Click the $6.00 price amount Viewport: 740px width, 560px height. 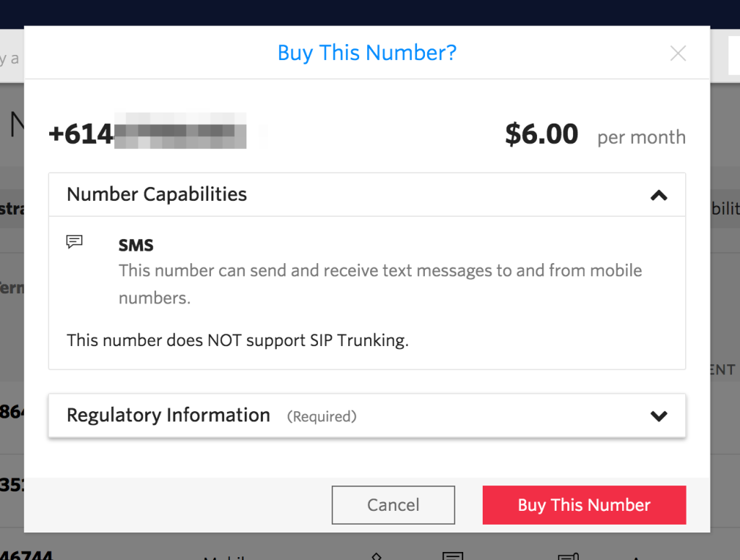pos(541,134)
